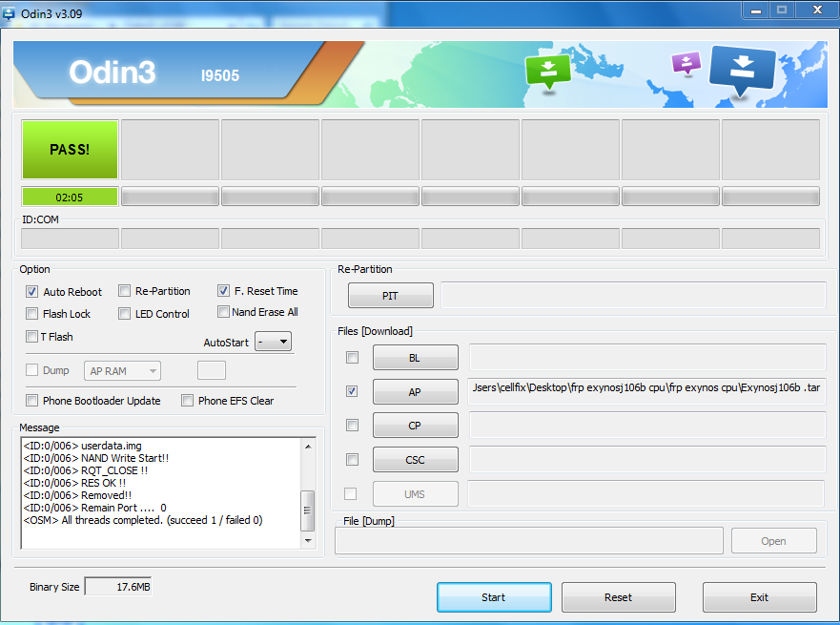The image size is (840, 625).
Task: Click the message log scroll down arrow
Action: tap(308, 541)
